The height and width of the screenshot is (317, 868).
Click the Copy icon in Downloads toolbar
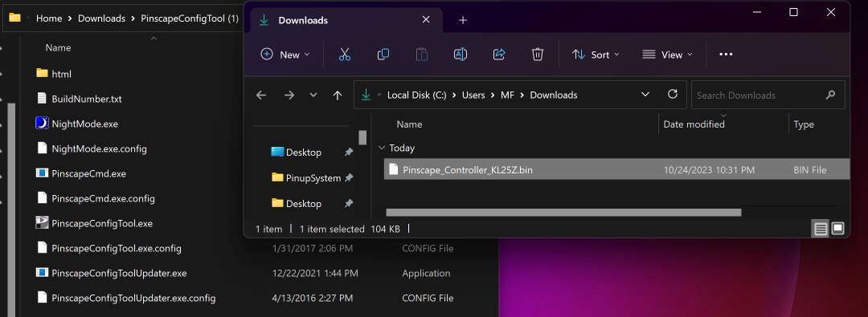[x=383, y=55]
